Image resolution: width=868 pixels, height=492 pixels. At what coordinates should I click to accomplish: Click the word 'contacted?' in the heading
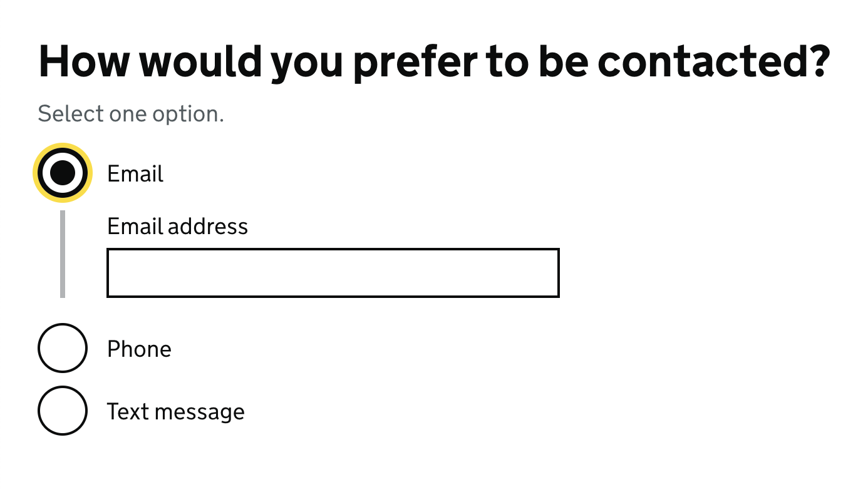(x=714, y=61)
